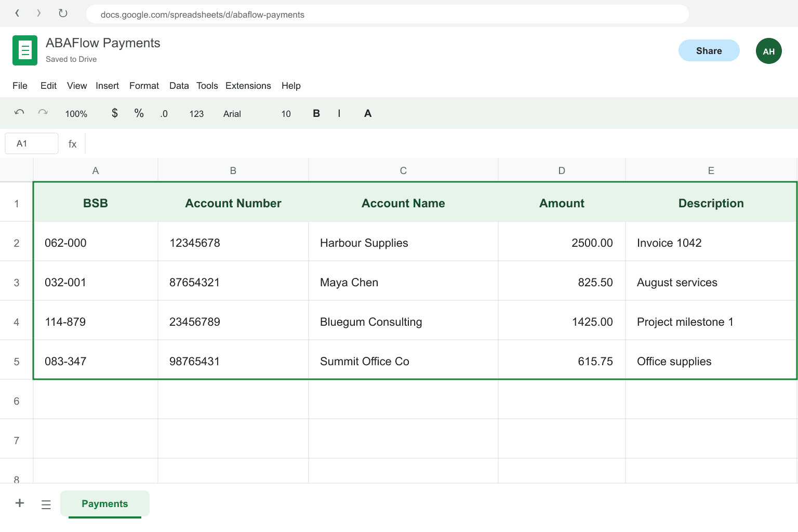Click the browser back arrow

tap(17, 14)
